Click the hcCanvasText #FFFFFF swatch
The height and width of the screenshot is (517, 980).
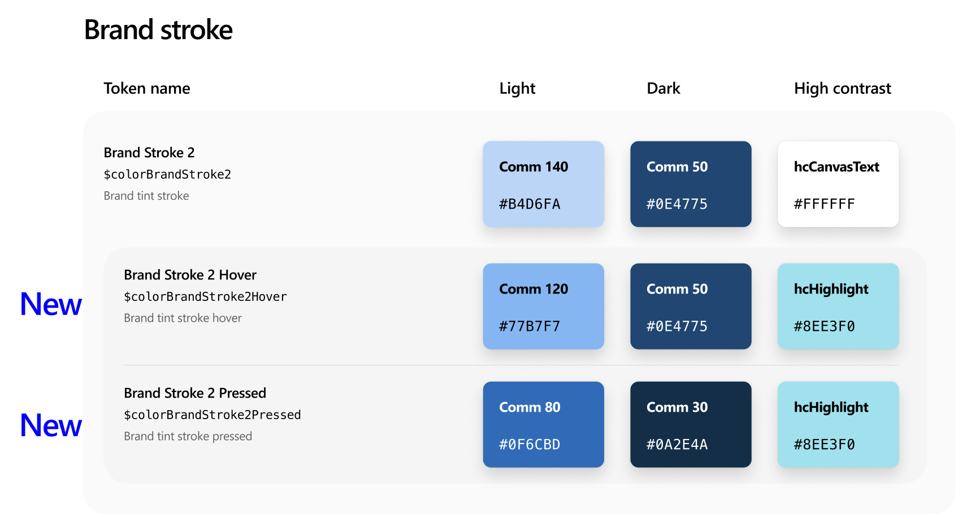pos(838,184)
